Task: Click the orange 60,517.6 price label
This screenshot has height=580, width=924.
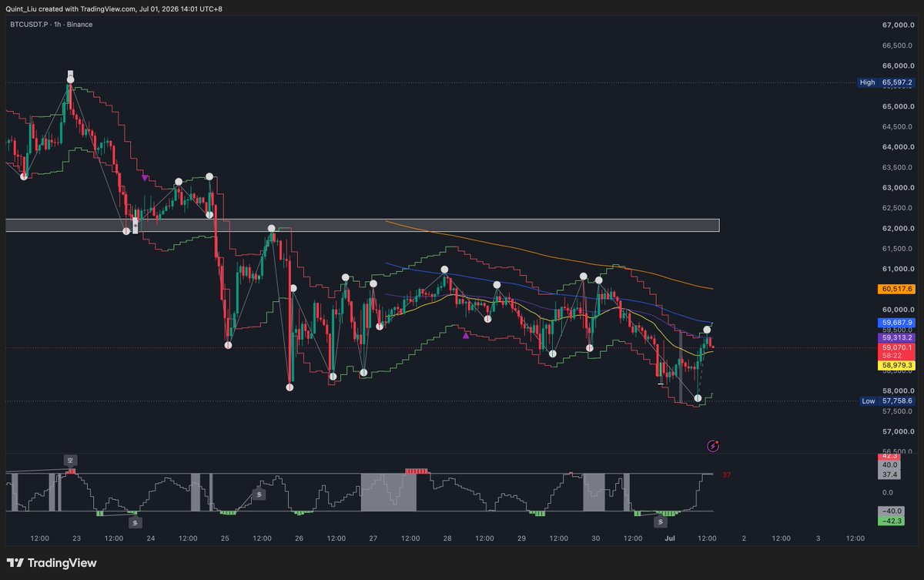Action: [897, 289]
